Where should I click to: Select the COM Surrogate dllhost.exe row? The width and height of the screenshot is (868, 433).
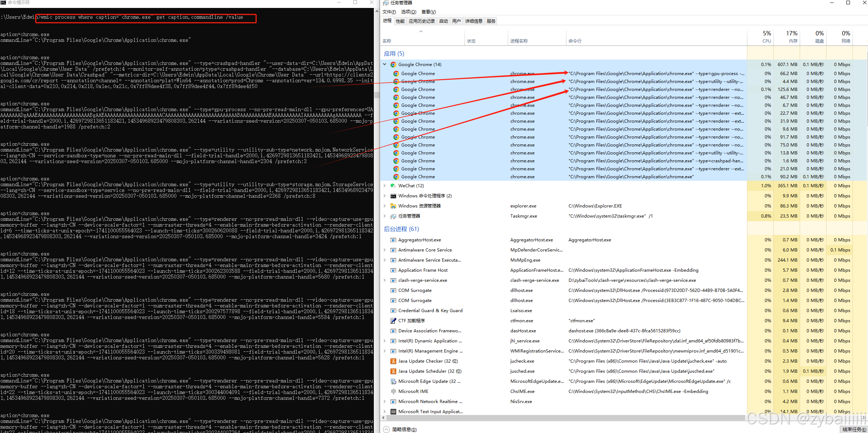tap(415, 290)
